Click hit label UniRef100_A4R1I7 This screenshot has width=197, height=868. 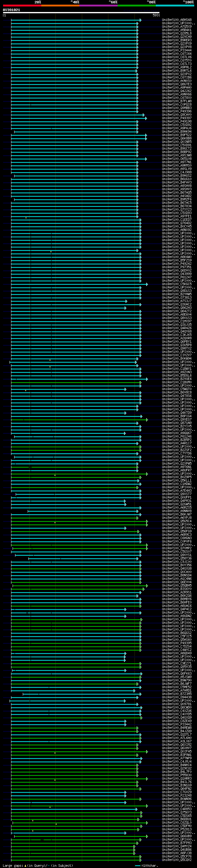(x=177, y=443)
